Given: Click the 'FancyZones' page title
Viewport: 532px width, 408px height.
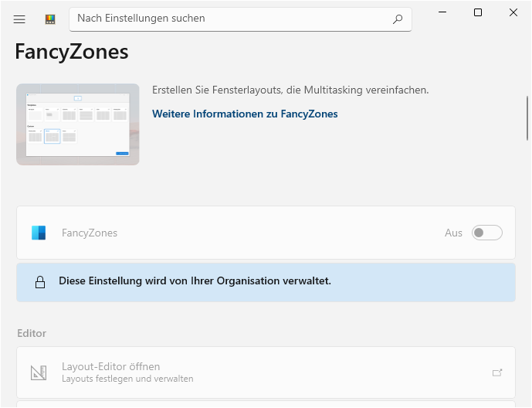Looking at the screenshot, I should pos(72,52).
